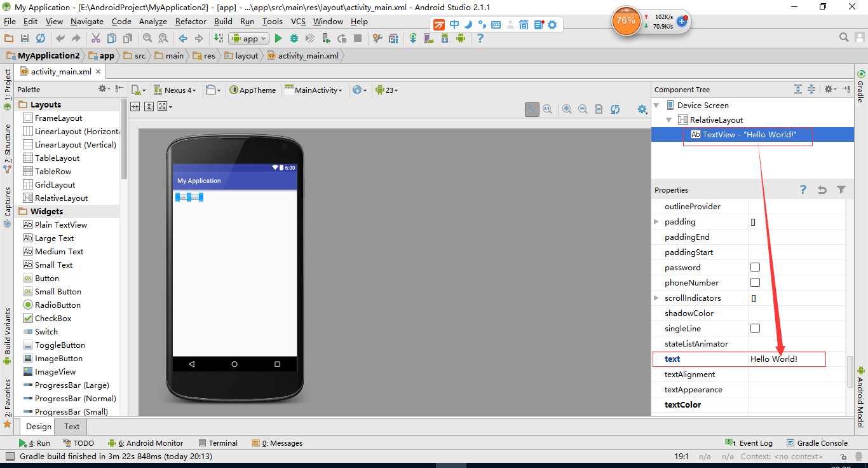
Task: Click the Open folder toolbar icon
Action: point(9,38)
